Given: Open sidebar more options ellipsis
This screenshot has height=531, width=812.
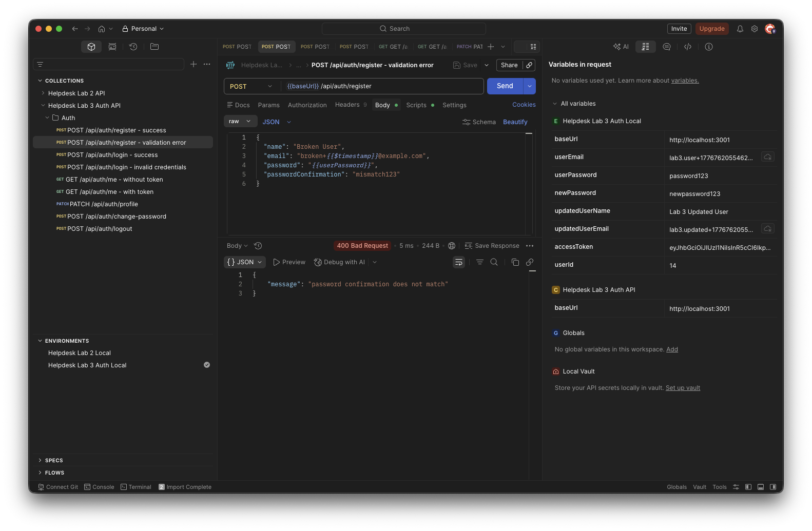Looking at the screenshot, I should 207,64.
